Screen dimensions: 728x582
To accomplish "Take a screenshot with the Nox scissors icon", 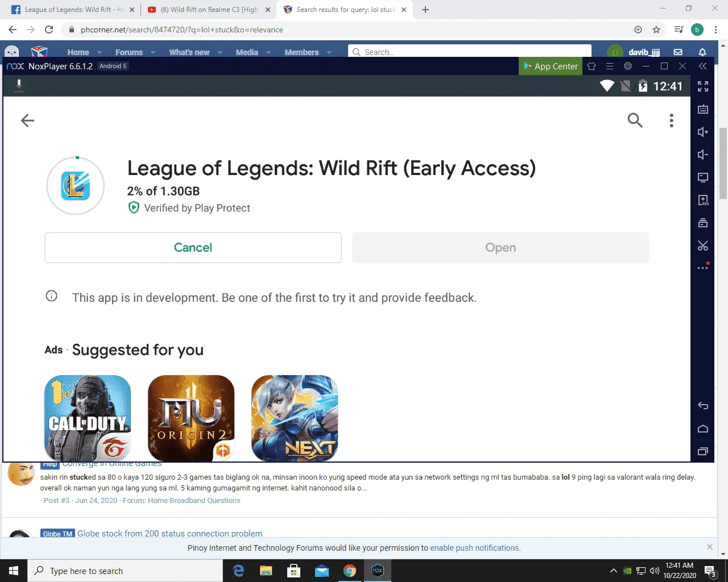I will [703, 246].
